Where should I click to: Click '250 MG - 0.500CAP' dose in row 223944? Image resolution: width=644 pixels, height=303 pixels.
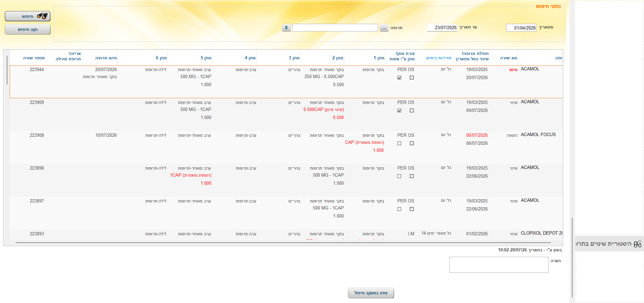tap(324, 77)
